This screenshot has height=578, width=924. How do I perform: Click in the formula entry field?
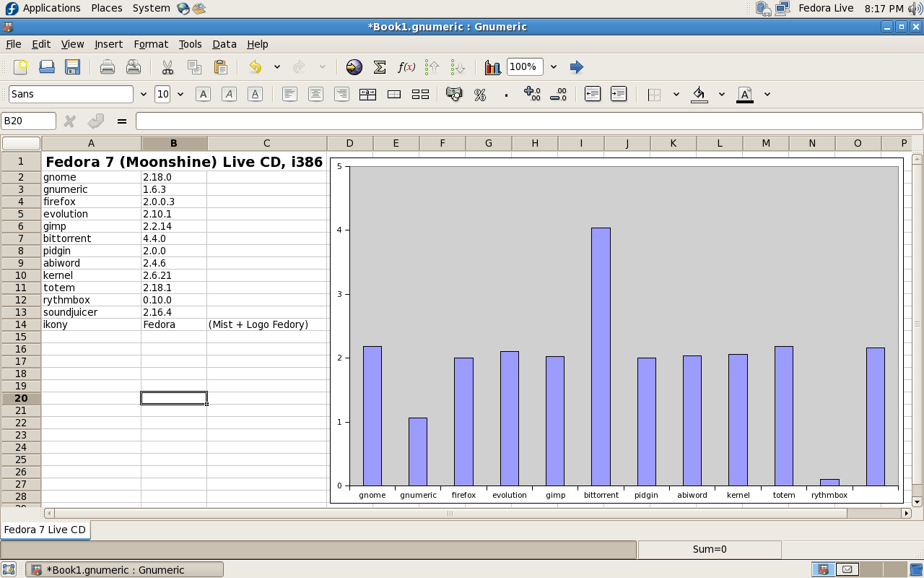point(529,121)
